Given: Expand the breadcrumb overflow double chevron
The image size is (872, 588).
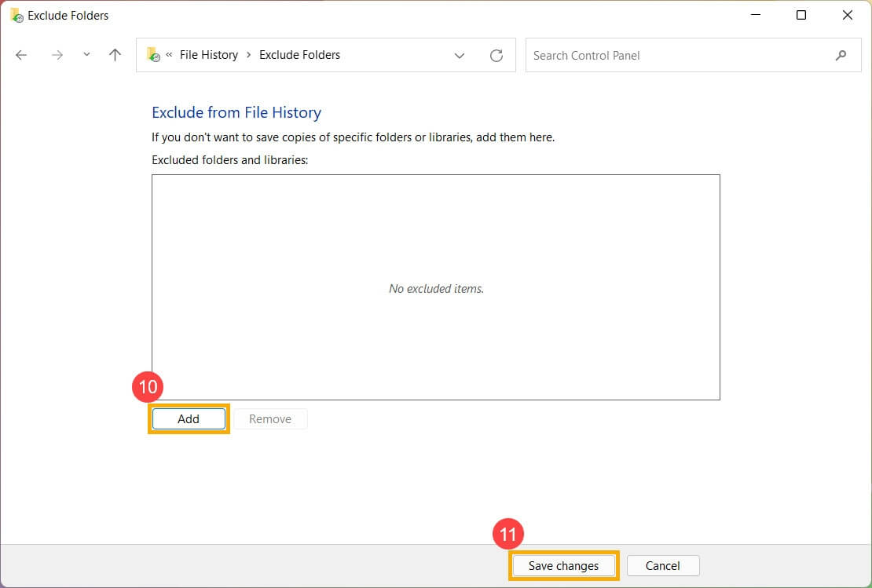Looking at the screenshot, I should click(x=169, y=55).
